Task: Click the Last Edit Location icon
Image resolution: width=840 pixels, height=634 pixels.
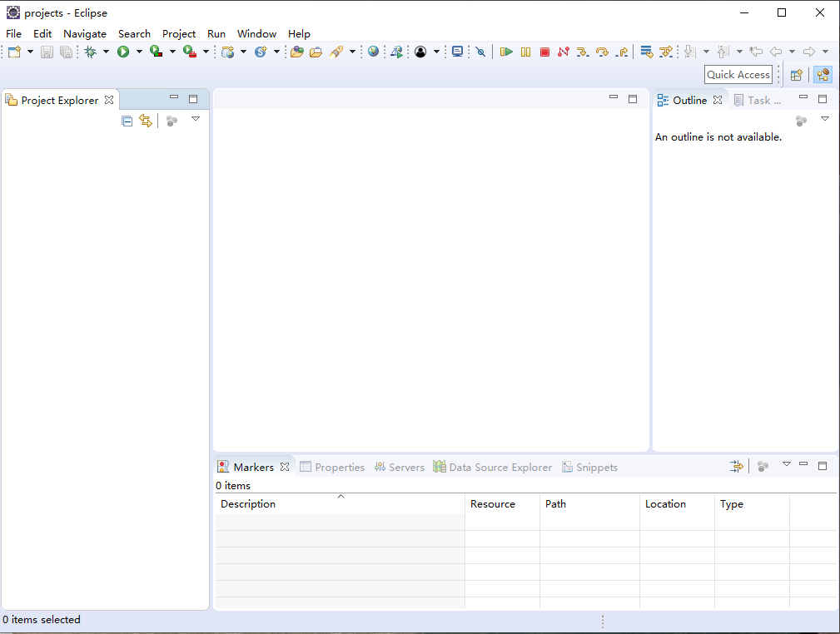Action: tap(756, 52)
